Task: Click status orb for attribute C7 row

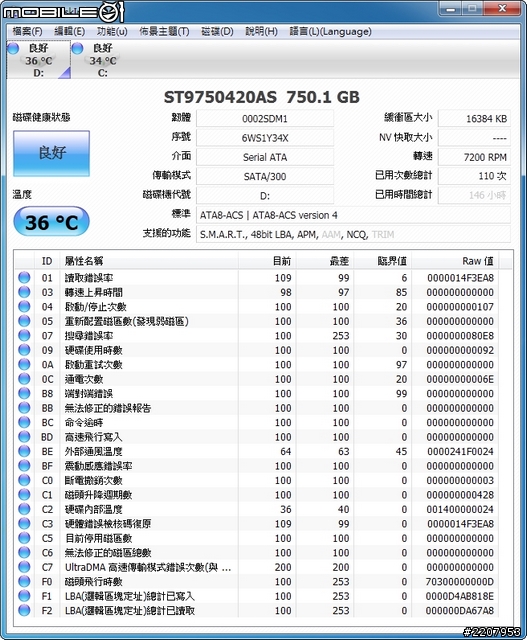Action: [x=24, y=567]
